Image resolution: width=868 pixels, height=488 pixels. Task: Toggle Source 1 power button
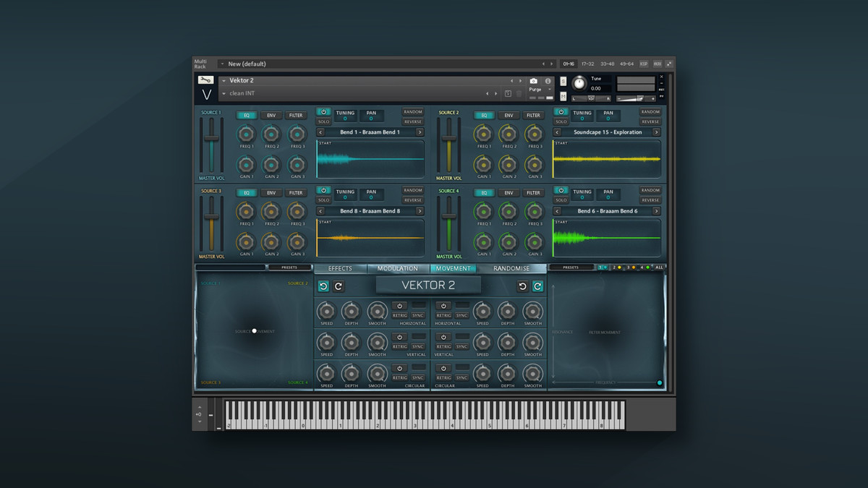click(x=323, y=112)
